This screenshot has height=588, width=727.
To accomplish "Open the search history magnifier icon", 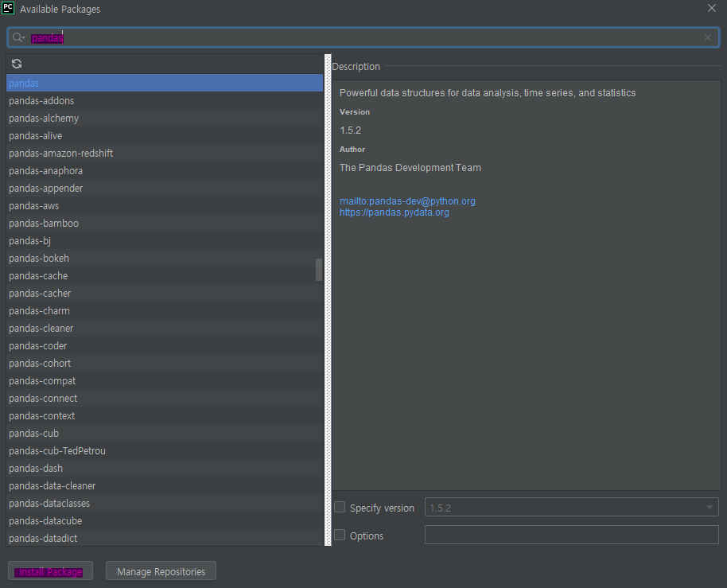I will click(18, 37).
